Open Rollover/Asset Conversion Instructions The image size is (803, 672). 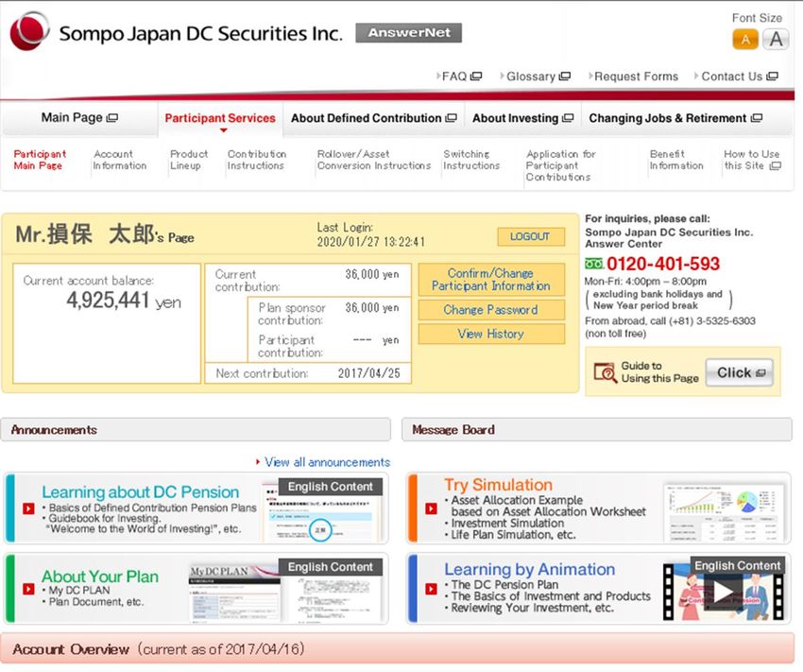[x=374, y=160]
